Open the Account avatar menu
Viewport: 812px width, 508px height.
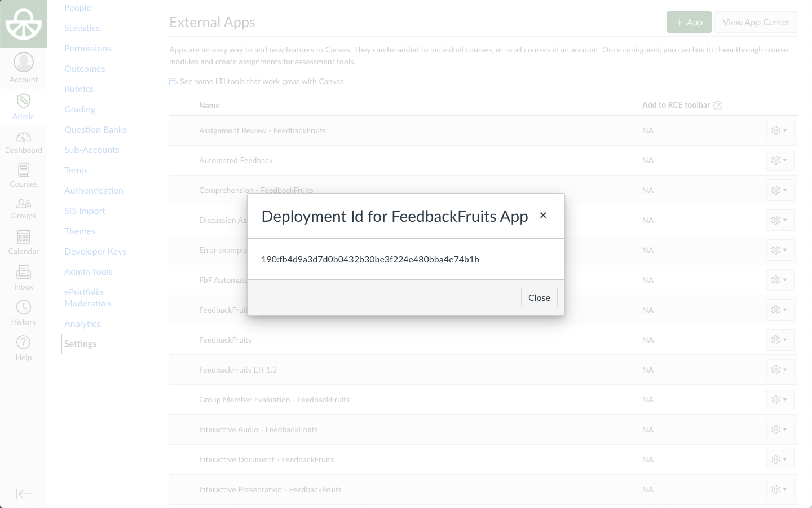[x=24, y=68]
